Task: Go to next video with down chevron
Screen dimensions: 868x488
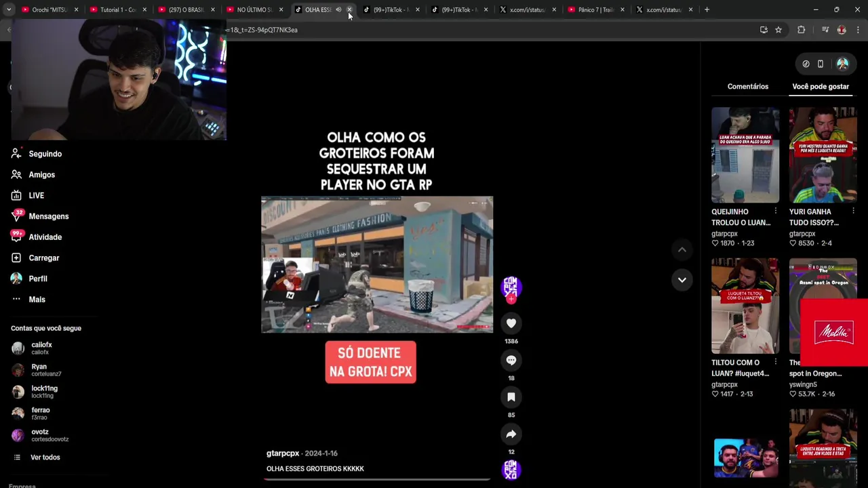Action: point(682,279)
